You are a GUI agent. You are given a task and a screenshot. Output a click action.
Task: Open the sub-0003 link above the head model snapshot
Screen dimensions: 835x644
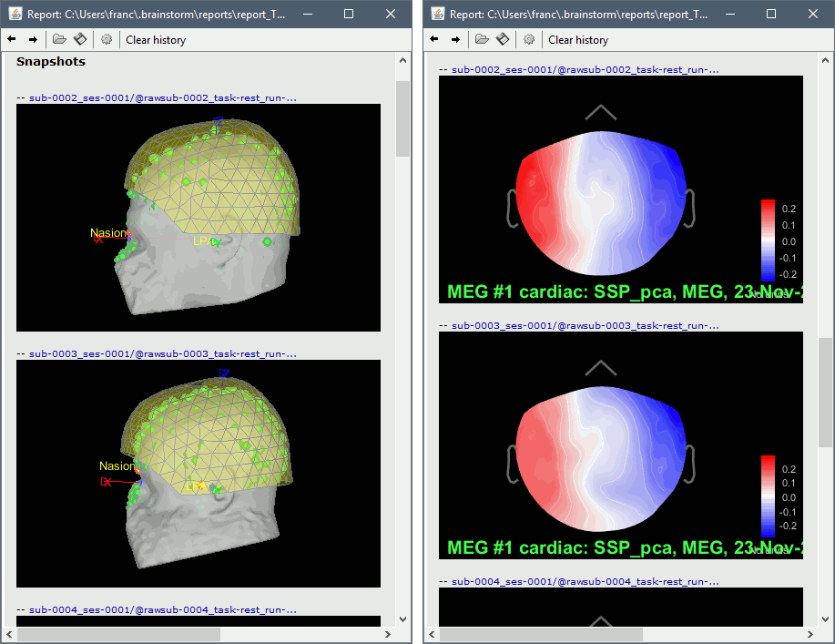[x=162, y=353]
